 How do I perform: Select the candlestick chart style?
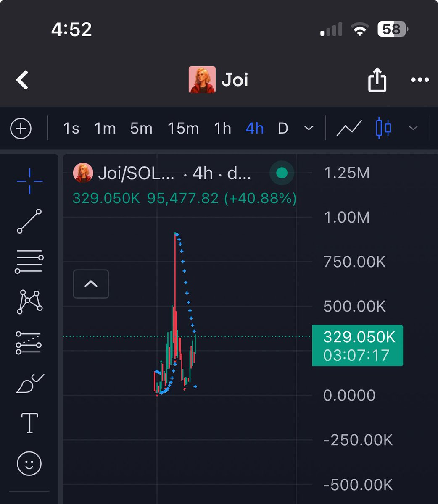383,128
